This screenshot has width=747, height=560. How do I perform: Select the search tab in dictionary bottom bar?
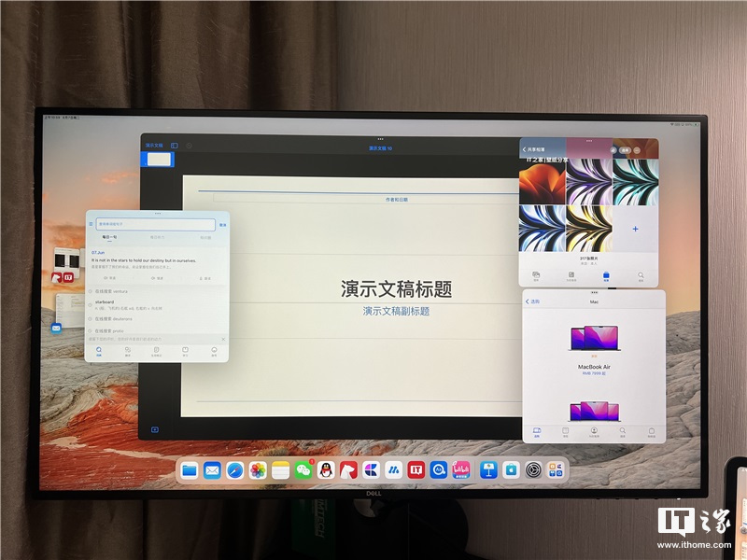[99, 352]
